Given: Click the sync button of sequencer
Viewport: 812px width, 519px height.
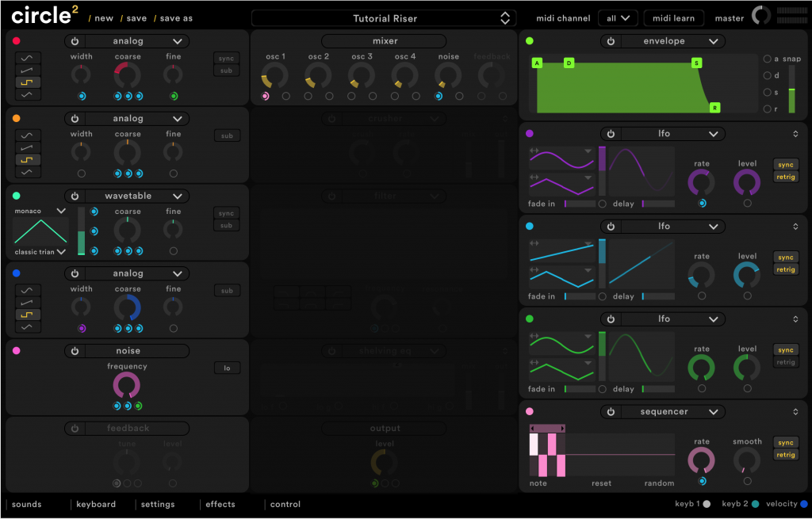Looking at the screenshot, I should coord(786,442).
